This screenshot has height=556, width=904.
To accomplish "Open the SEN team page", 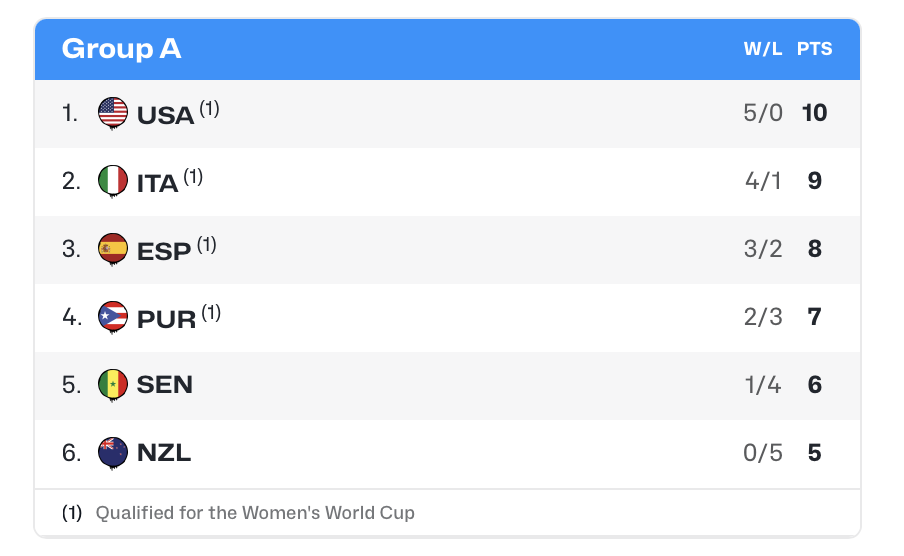I will click(164, 385).
